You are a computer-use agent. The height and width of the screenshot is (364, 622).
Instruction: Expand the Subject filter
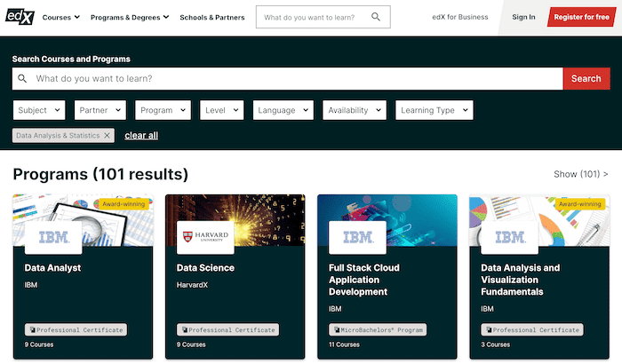[39, 110]
